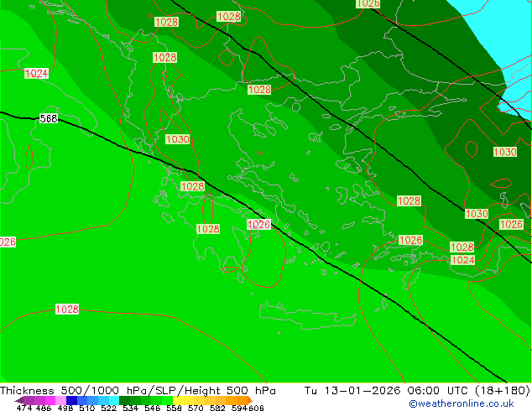Click the 546 legend value
This screenshot has height=411, width=532.
point(153,408)
